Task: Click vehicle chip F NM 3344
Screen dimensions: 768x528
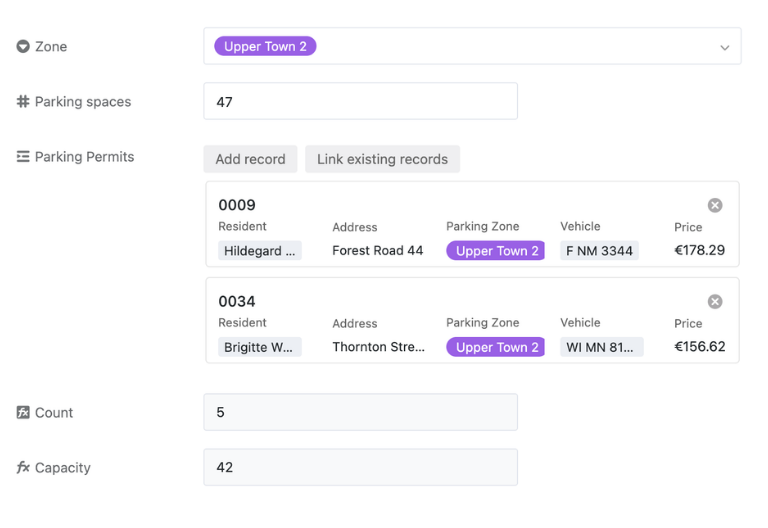Action: point(599,251)
